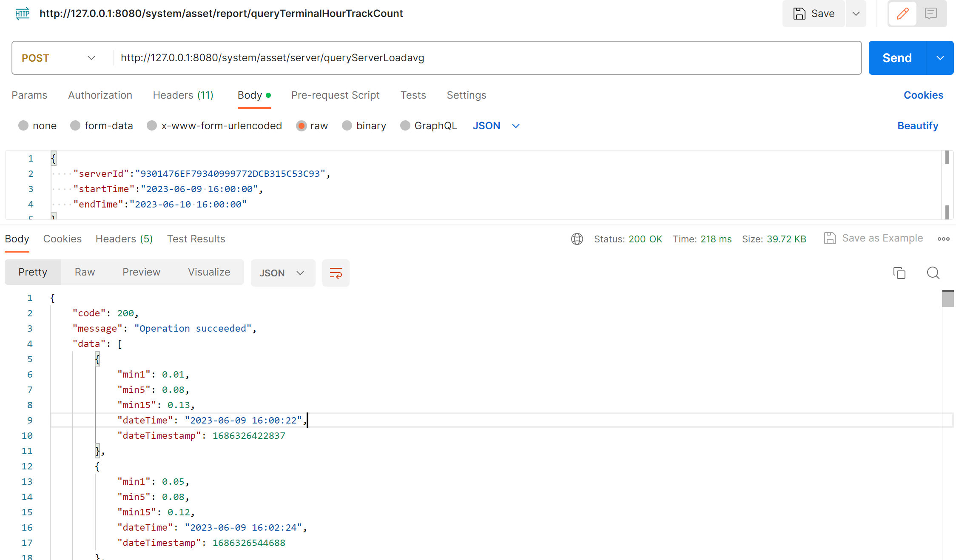The height and width of the screenshot is (560, 956).
Task: Click the Beautify link
Action: (x=917, y=126)
